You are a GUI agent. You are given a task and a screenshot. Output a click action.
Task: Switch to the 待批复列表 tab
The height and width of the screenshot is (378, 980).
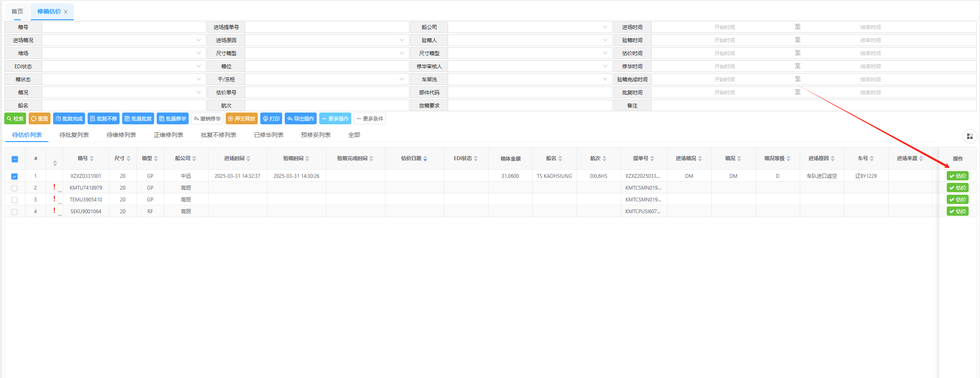click(x=74, y=135)
